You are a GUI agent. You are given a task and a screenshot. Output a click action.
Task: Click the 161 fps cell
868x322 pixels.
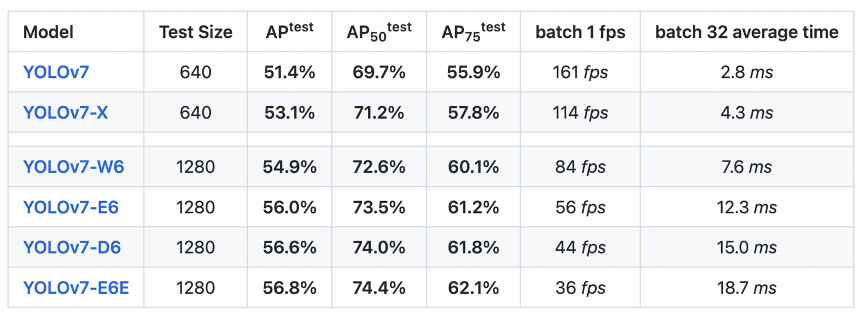pos(580,72)
